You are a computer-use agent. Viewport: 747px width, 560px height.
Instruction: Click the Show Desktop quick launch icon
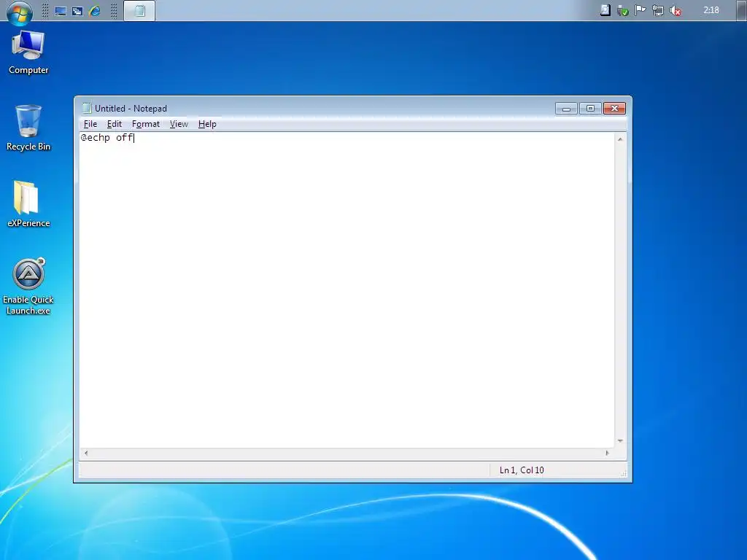click(61, 11)
